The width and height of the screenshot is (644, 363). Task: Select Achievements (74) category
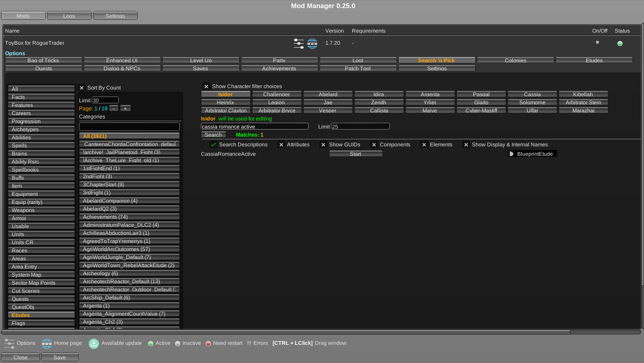pos(129,217)
